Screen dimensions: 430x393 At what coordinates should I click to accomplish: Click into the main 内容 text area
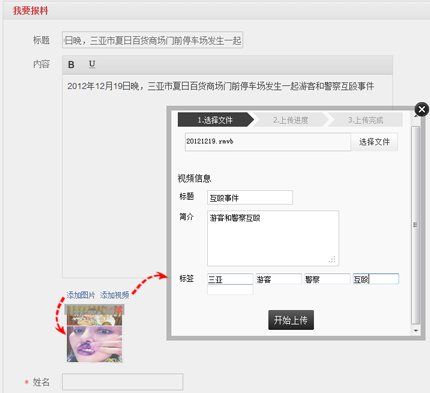[227, 176]
